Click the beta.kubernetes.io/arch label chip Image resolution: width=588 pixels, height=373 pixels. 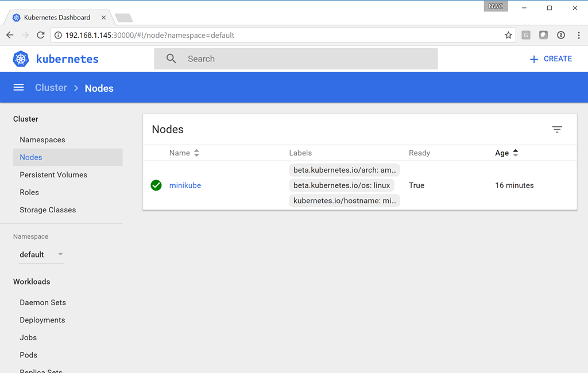click(x=345, y=170)
